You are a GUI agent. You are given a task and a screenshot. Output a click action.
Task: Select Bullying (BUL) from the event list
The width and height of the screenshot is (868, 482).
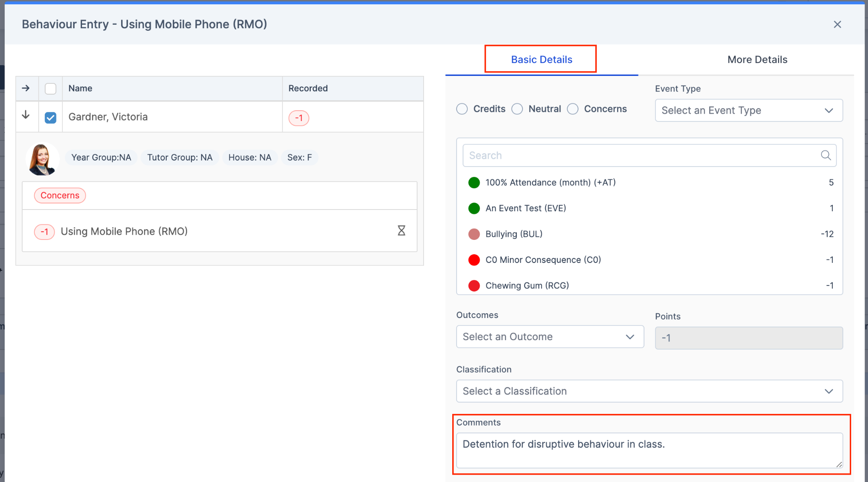point(514,234)
